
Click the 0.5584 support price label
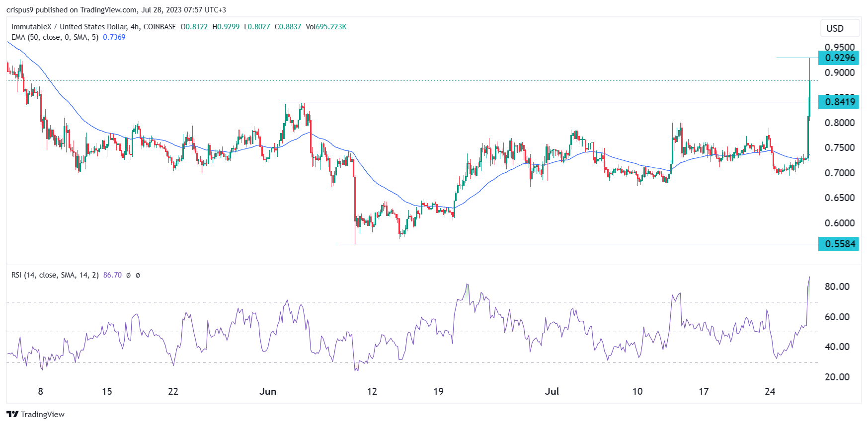click(839, 244)
